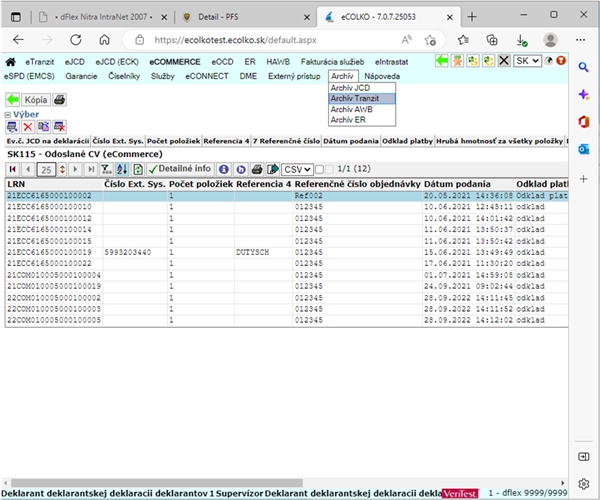Open the Edge sidebar Copilot sparkle icon
Viewport: 600px width, 500px height.
tap(583, 94)
